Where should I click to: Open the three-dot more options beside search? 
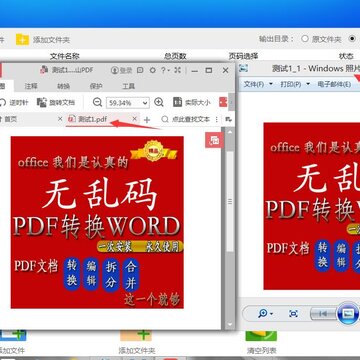[x=217, y=119]
